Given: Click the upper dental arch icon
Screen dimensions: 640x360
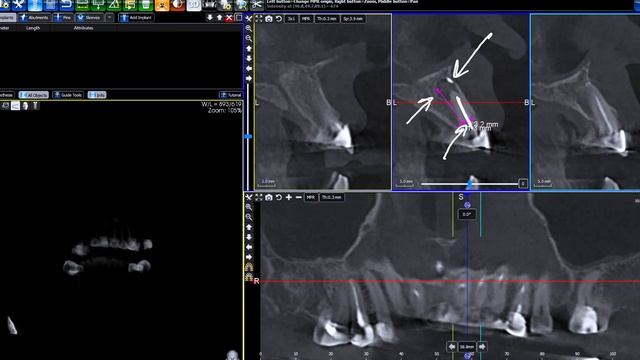Looking at the screenshot, I should coord(249,267).
